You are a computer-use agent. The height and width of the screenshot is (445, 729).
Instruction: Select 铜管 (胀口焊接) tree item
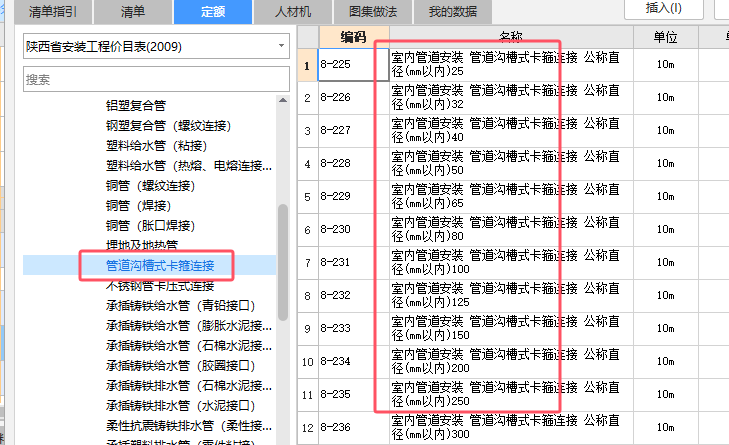[150, 226]
